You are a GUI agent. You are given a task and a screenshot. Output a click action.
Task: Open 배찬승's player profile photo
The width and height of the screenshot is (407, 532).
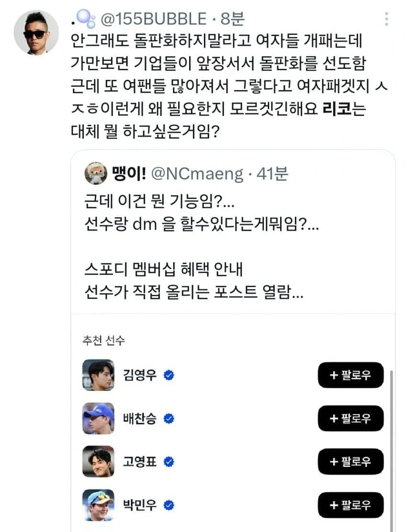coord(98,419)
